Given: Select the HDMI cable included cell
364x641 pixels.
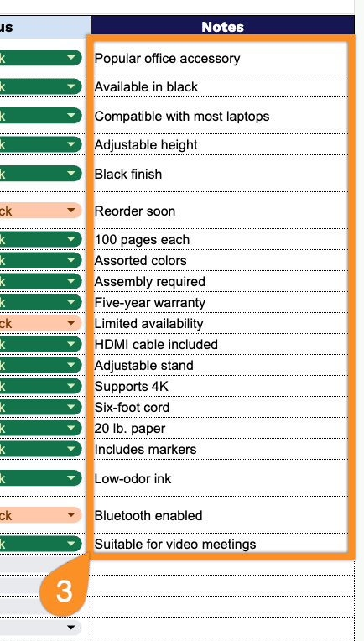Looking at the screenshot, I should pos(221,344).
